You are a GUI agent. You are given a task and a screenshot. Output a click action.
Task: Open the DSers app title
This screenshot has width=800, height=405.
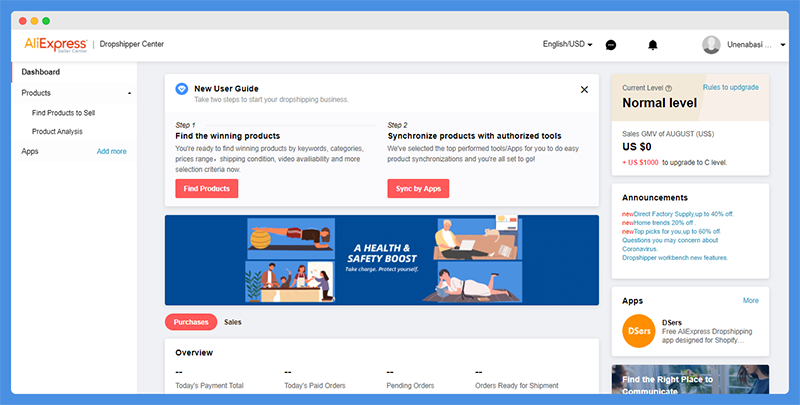[671, 322]
